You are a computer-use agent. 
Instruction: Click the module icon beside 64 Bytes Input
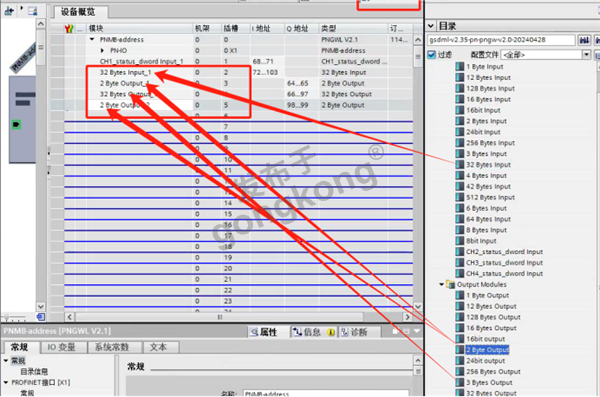[x=460, y=219]
